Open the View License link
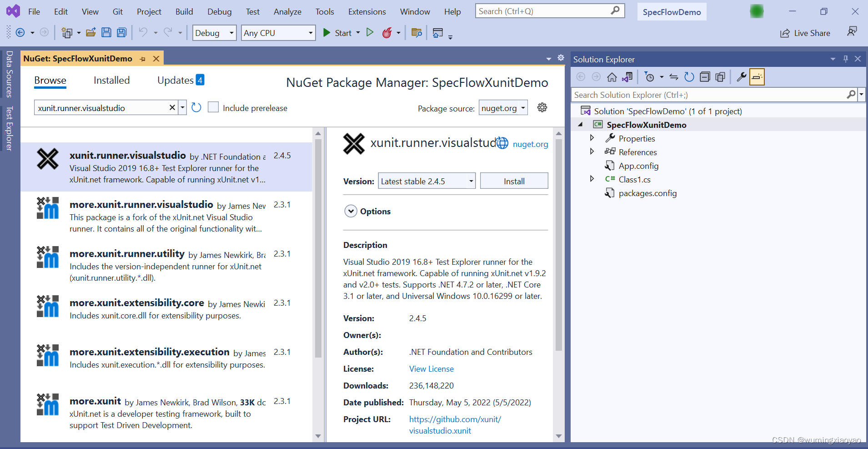Image resolution: width=868 pixels, height=449 pixels. (x=431, y=369)
